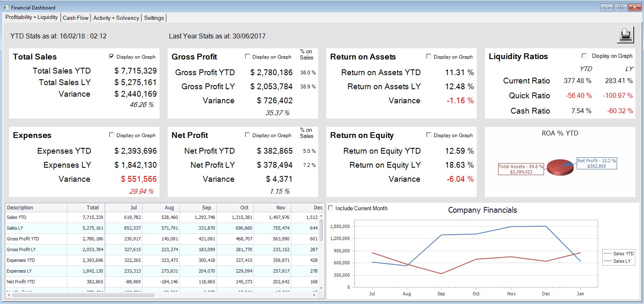This screenshot has width=644, height=304.
Task: Open the Cash Flow tab
Action: (x=76, y=18)
